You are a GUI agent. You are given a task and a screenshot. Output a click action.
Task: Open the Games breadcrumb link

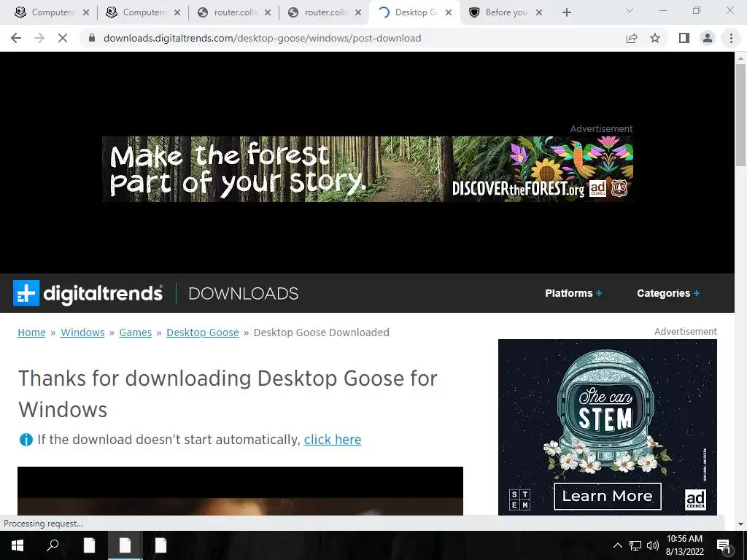click(x=135, y=332)
